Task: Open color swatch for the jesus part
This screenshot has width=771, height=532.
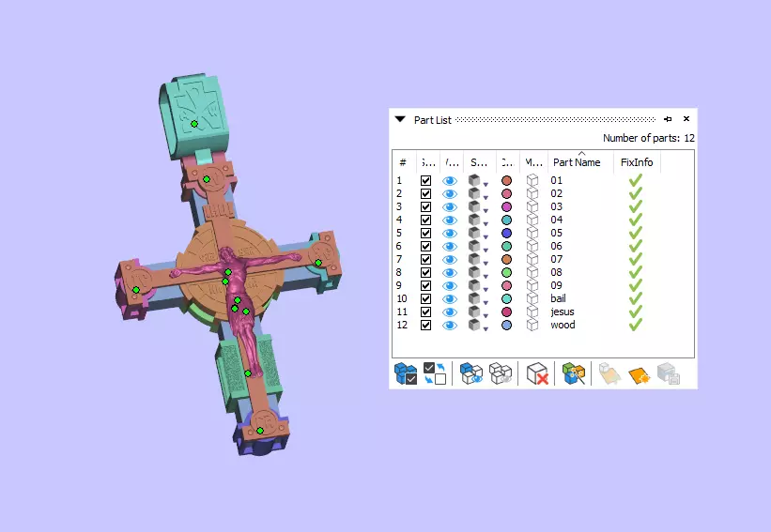Action: 506,312
